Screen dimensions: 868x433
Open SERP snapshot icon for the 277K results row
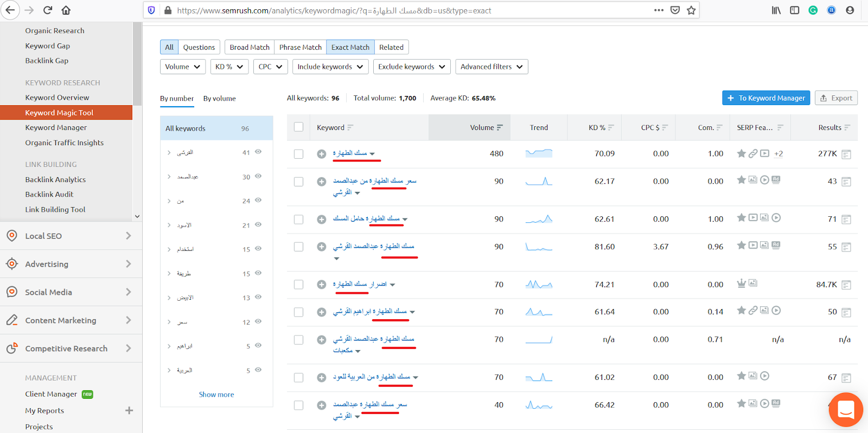(x=846, y=154)
